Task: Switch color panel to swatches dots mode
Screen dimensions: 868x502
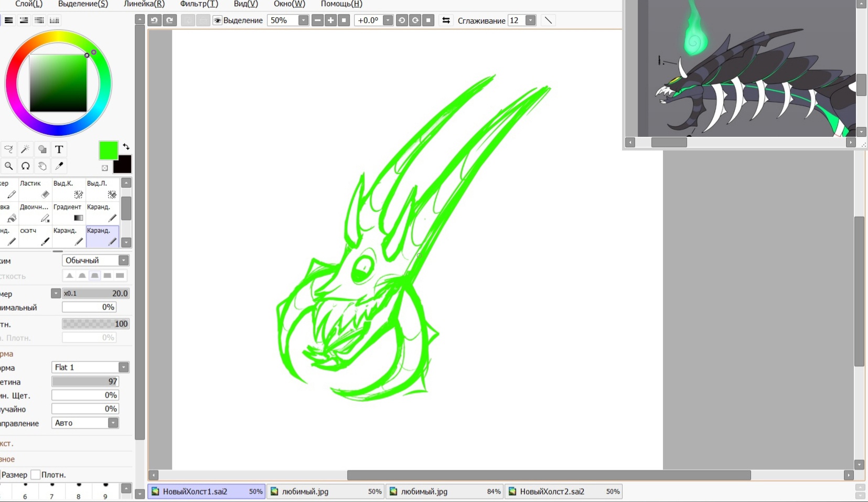Action: point(55,20)
